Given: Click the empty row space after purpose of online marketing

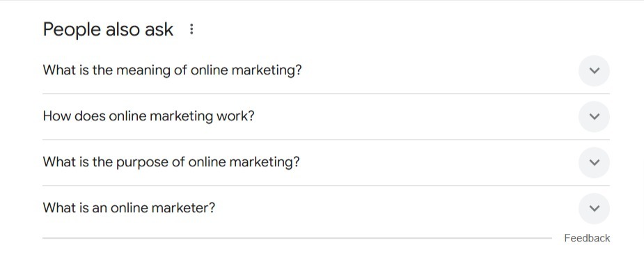Looking at the screenshot, I should click(x=439, y=162).
